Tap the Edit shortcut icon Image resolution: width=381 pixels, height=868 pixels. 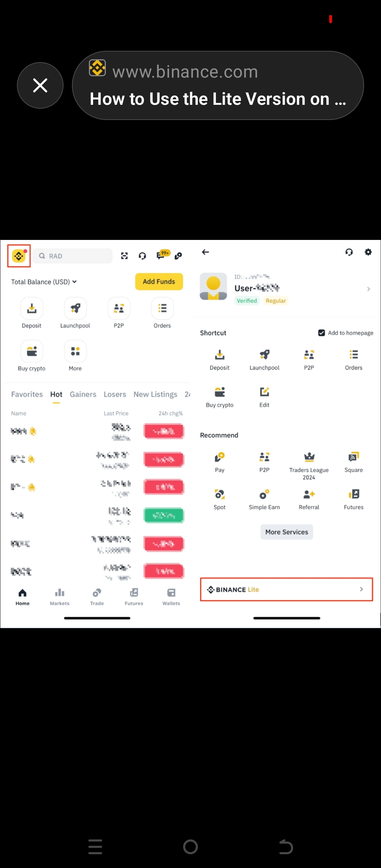coord(264,392)
